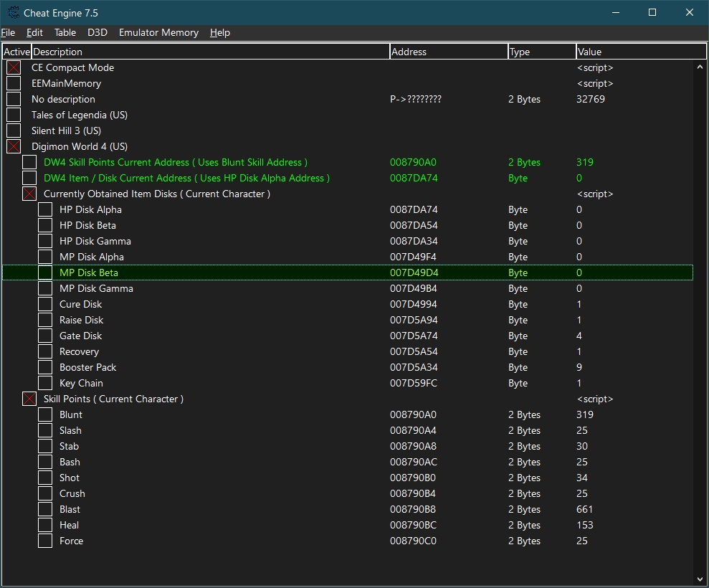Open the Help menu

[220, 32]
